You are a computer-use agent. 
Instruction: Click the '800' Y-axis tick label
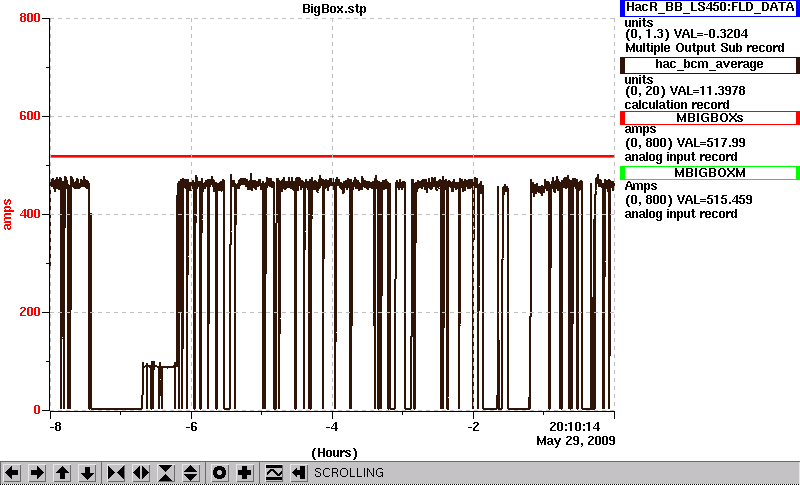(30, 18)
